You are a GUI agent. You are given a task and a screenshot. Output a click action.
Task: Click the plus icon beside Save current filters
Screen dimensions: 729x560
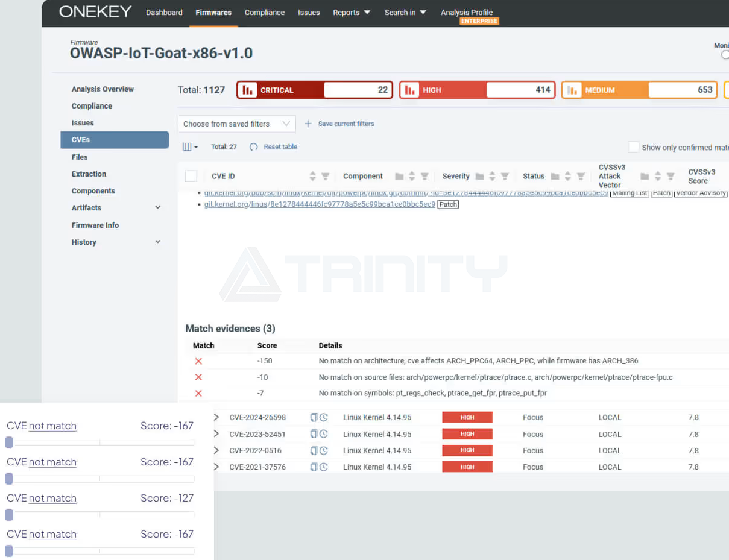click(308, 124)
